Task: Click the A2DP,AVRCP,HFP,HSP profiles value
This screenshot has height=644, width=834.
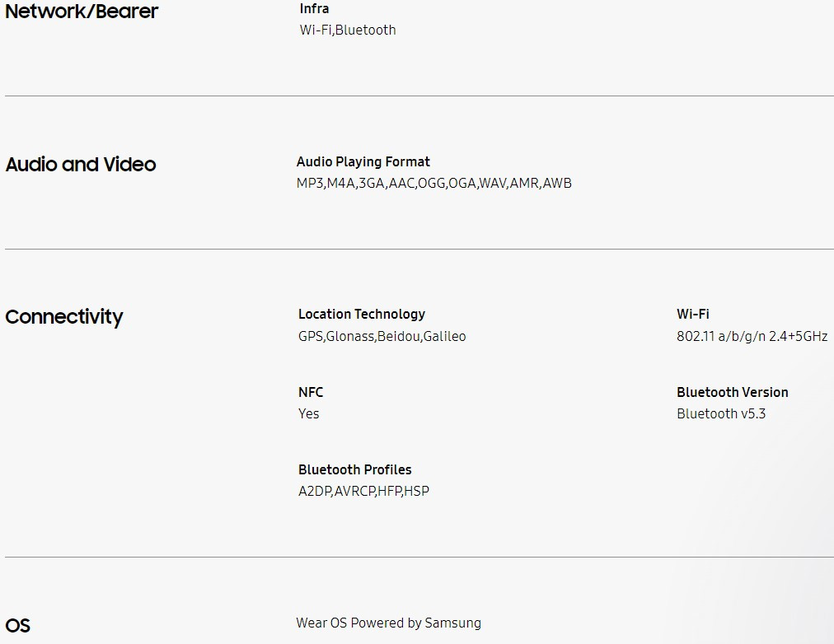Action: pos(363,492)
